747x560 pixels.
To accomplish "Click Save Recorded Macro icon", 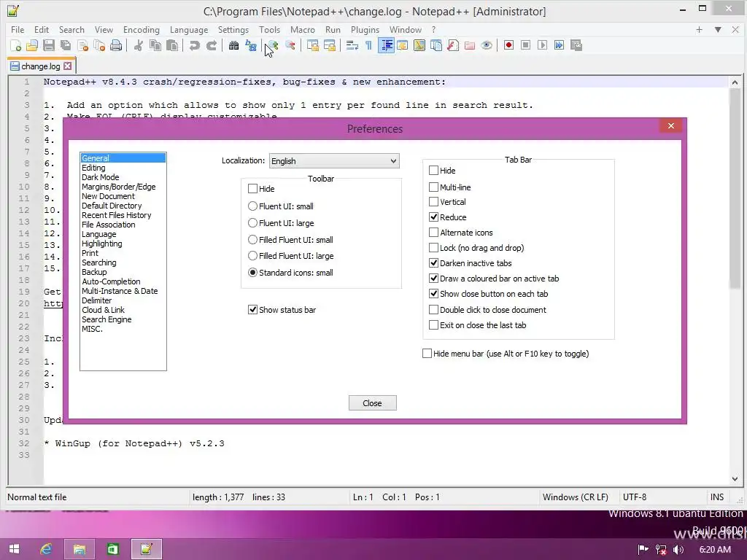I will tap(576, 45).
